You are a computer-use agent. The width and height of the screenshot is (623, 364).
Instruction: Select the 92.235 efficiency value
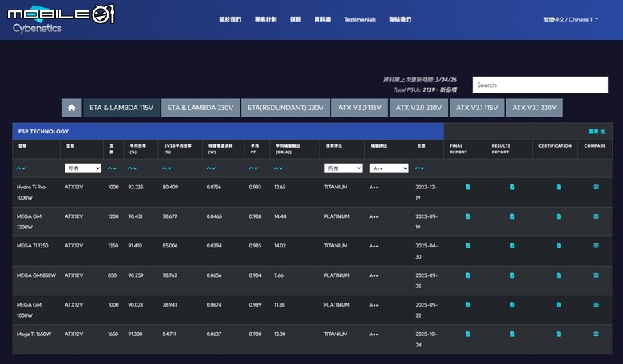136,187
